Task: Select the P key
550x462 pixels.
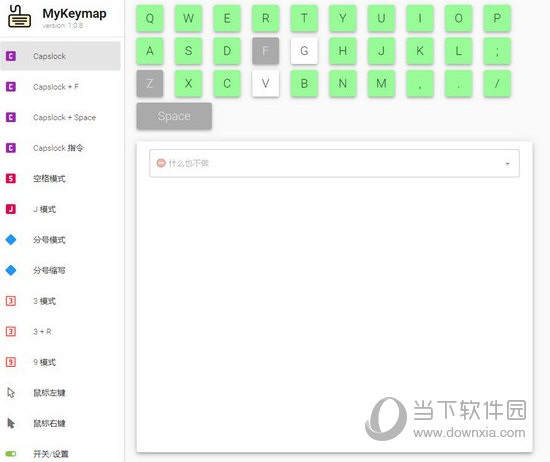Action: coord(497,18)
